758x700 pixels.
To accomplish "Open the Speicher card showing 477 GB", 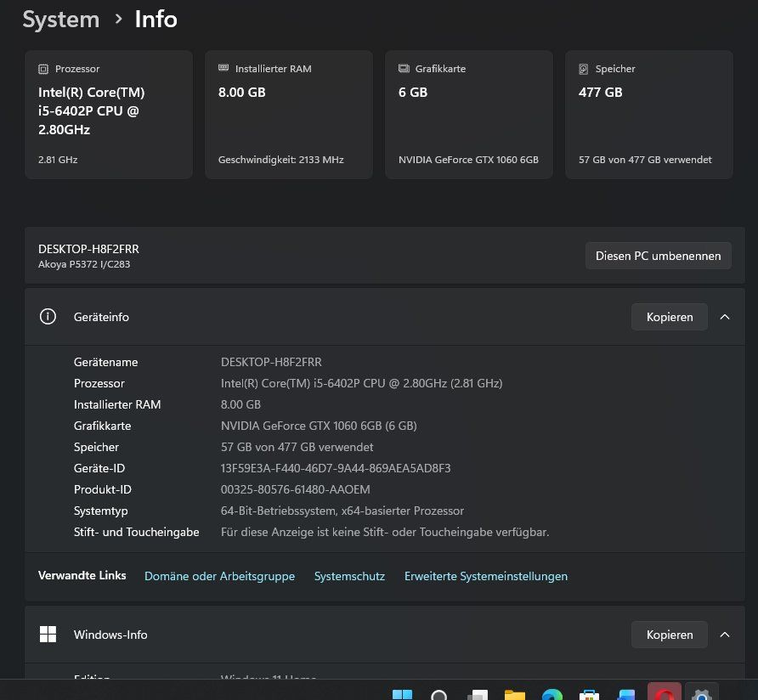I will [x=649, y=115].
